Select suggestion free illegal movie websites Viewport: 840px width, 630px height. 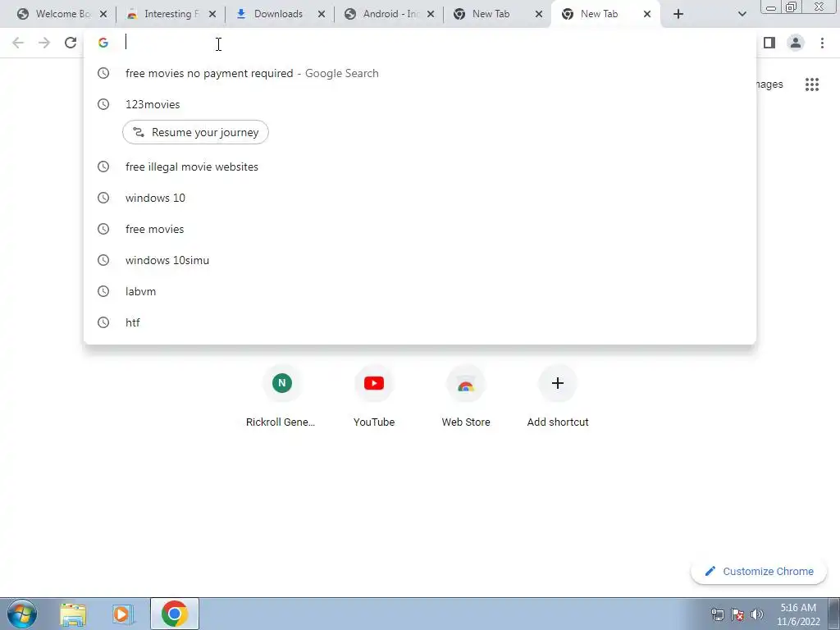point(420,167)
